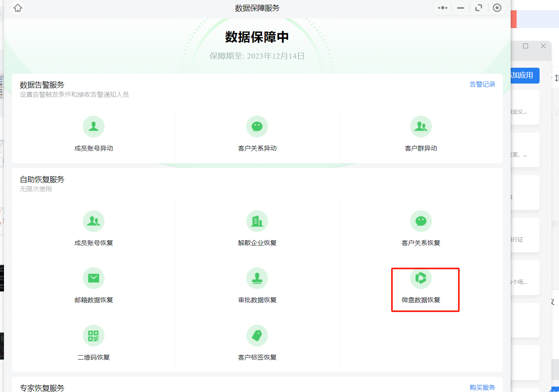Select the 审批数据恢复 stamp icon
The height and width of the screenshot is (392, 559).
point(257,278)
